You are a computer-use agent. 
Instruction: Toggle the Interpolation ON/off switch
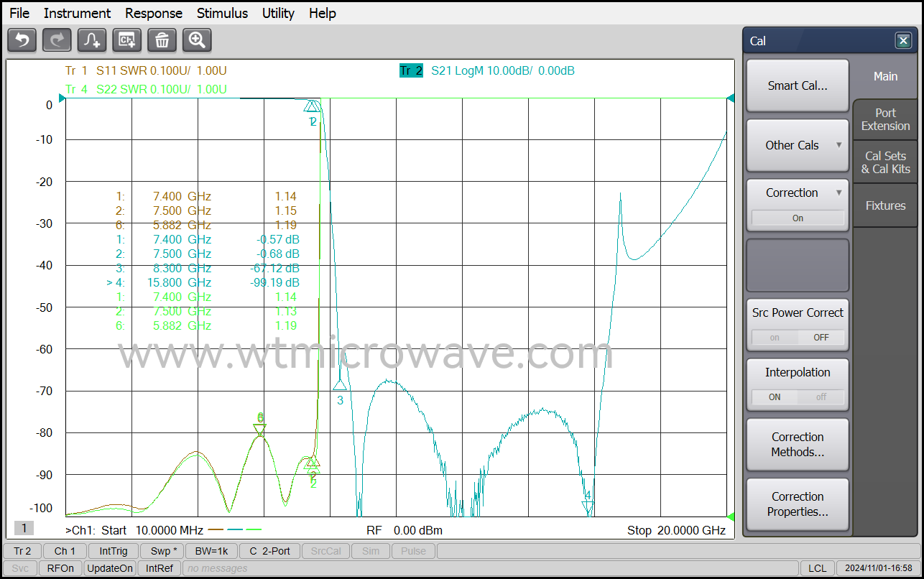[x=798, y=397]
